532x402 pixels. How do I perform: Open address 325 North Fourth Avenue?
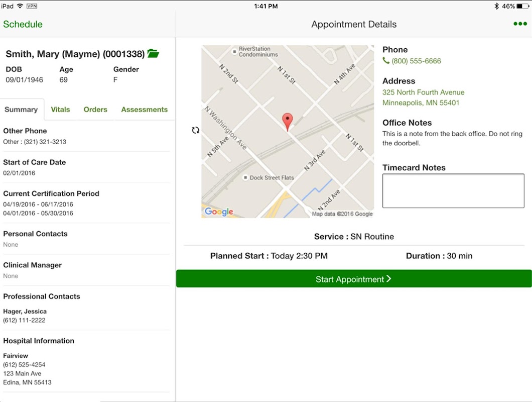[423, 92]
